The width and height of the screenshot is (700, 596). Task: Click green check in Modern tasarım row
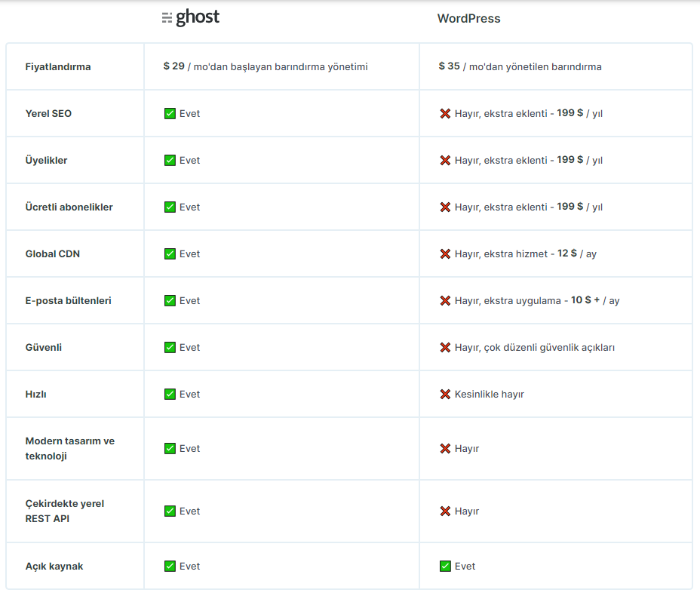(170, 448)
